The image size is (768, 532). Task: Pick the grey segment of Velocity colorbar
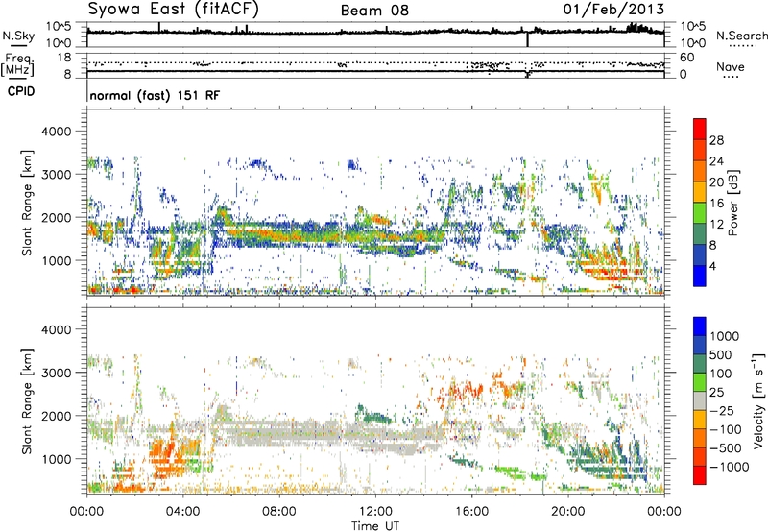coord(700,401)
